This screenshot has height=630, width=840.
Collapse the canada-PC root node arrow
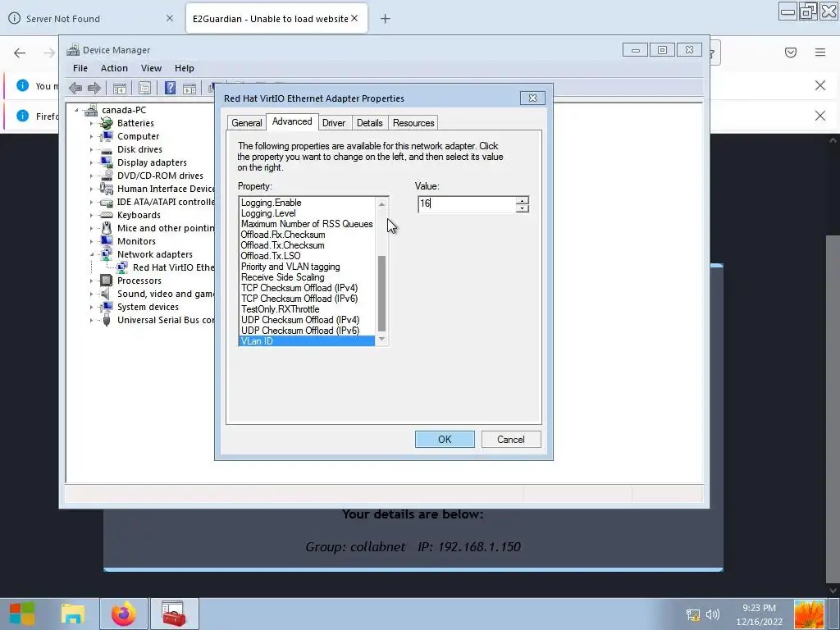click(76, 110)
